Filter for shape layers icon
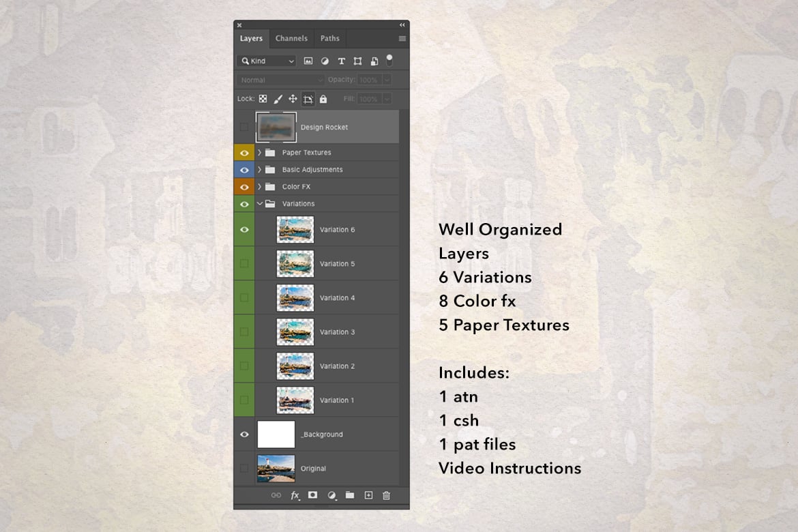The width and height of the screenshot is (798, 532). [358, 61]
